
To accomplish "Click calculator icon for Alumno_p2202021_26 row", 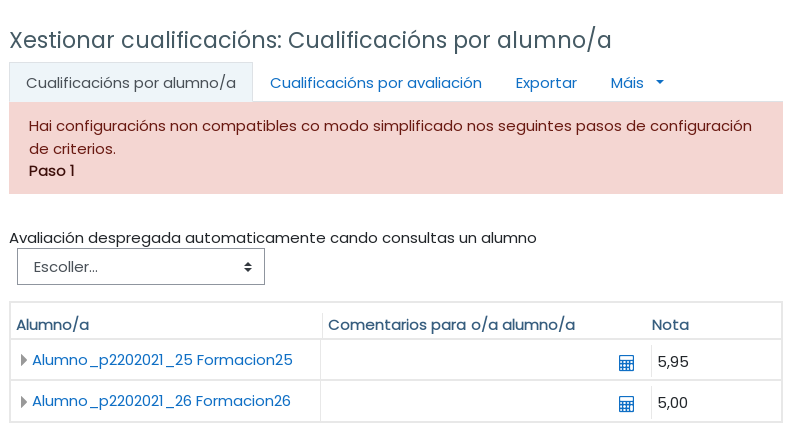I will [x=626, y=404].
